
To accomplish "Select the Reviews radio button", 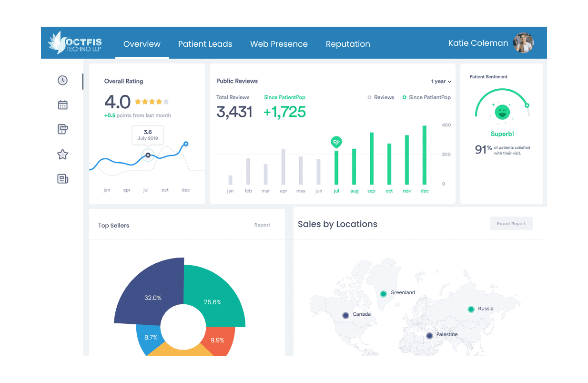I will click(369, 97).
